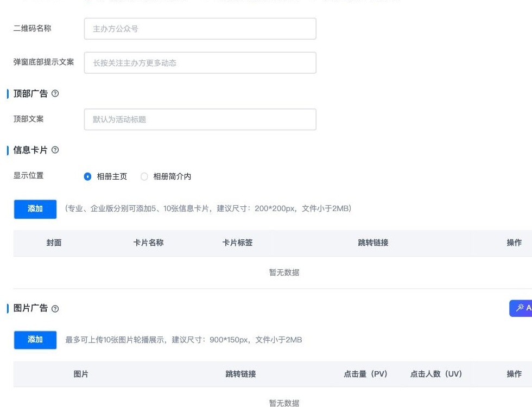Click 暂无数据 text in image ad table
The width and height of the screenshot is (532, 407).
click(284, 403)
